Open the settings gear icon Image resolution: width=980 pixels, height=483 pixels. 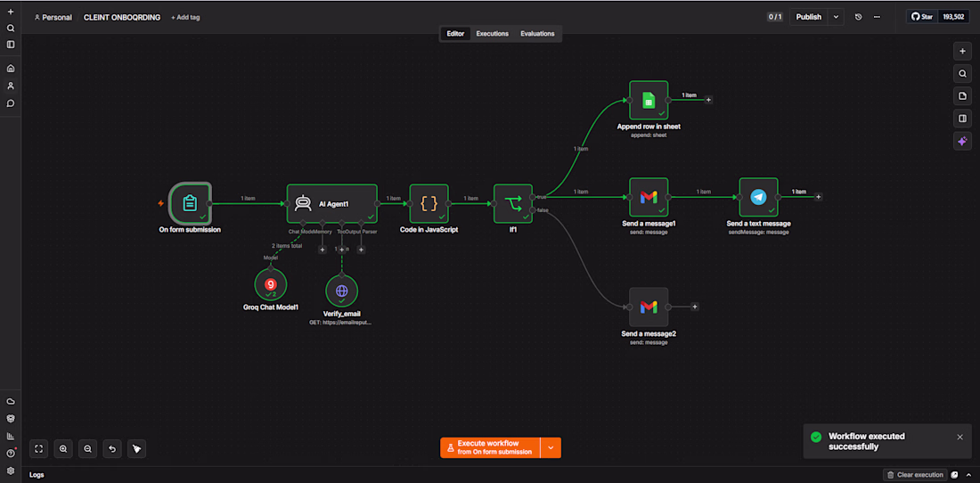point(11,471)
